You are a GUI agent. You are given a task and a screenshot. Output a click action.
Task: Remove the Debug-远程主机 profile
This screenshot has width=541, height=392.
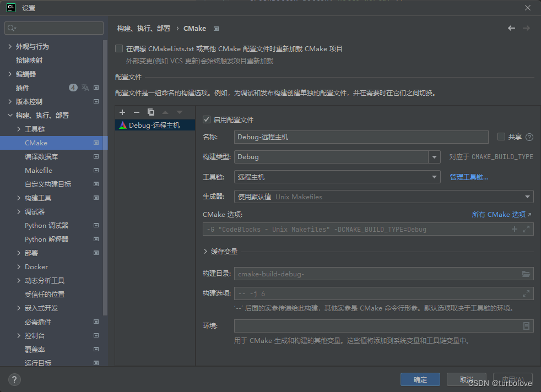tap(136, 112)
